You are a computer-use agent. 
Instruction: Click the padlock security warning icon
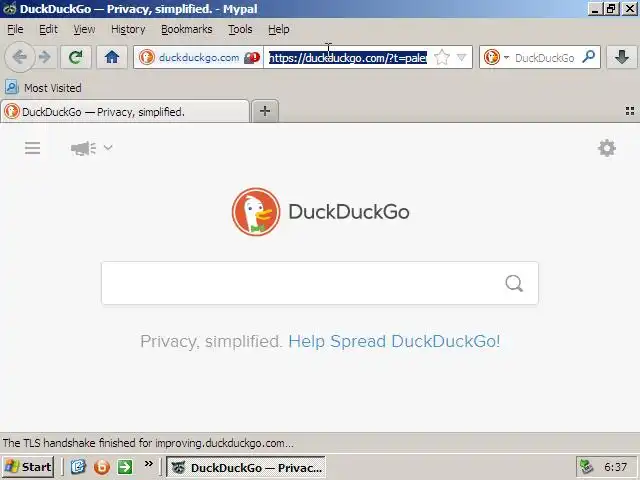tap(252, 58)
